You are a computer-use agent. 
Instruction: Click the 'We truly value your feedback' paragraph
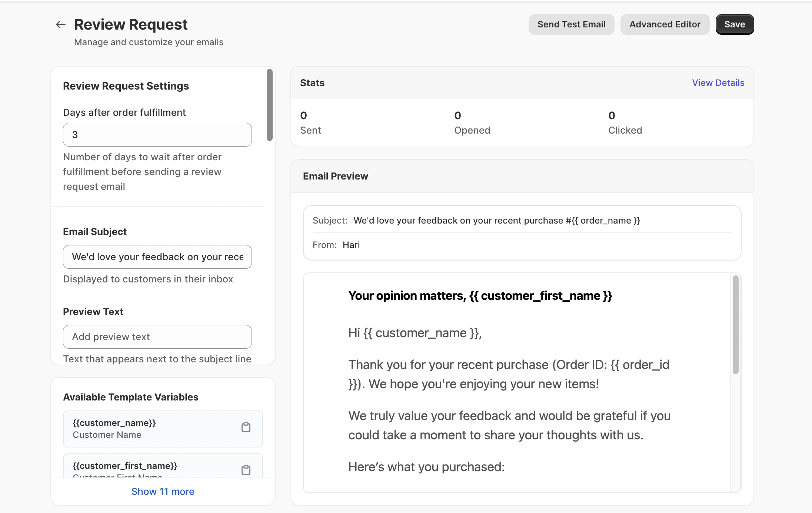pos(509,425)
